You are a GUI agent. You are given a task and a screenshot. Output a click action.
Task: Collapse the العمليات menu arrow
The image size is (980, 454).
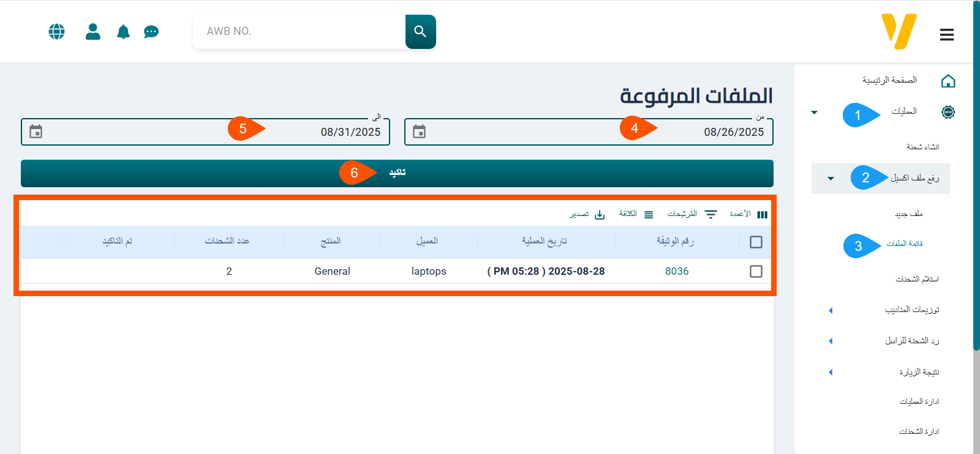(x=814, y=113)
